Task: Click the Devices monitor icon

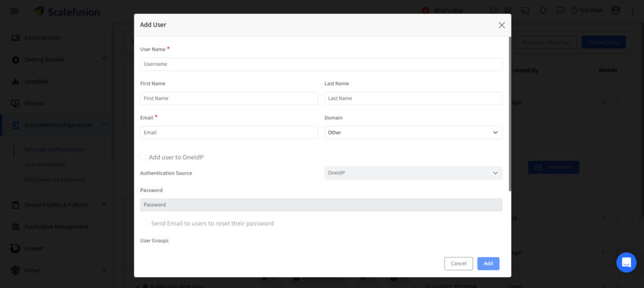Action: click(x=15, y=103)
